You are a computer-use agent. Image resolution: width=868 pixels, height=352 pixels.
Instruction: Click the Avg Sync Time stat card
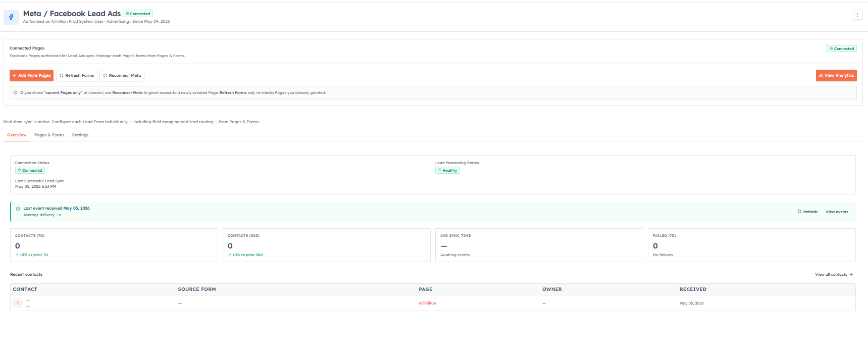pyautogui.click(x=539, y=245)
